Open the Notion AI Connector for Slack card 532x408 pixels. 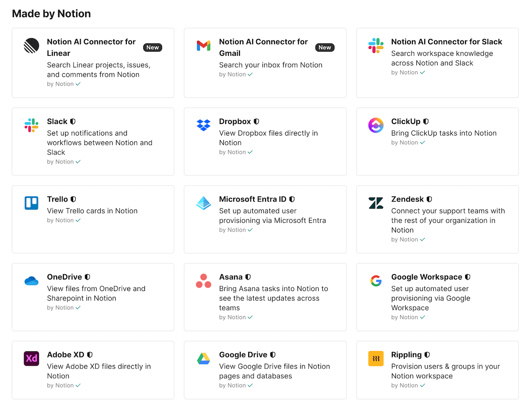tap(437, 62)
